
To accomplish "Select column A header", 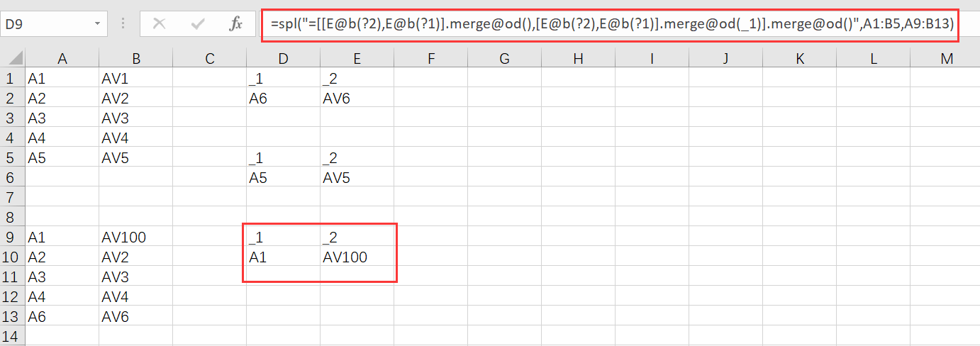I will [62, 59].
